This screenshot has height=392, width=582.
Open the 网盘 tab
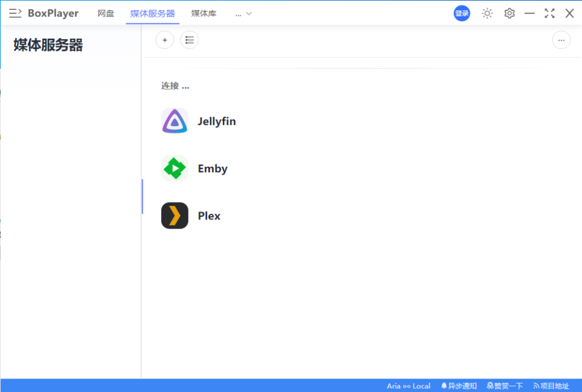coord(106,13)
